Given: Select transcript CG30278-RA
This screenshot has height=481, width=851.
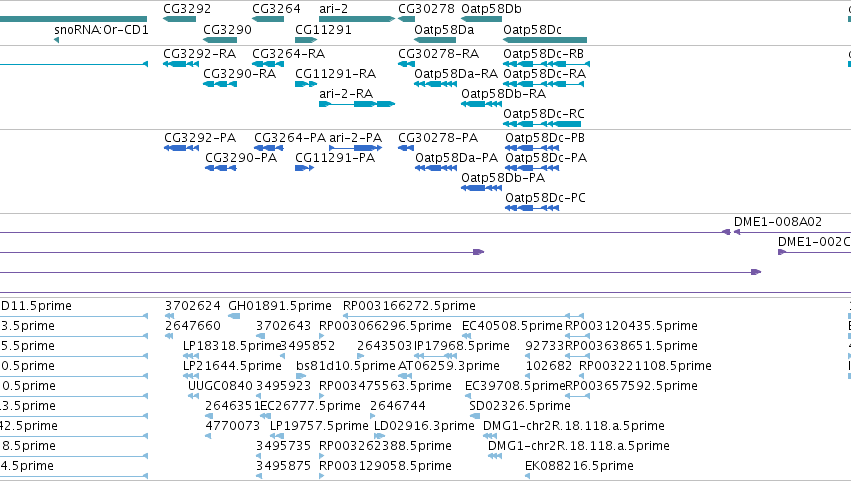Looking at the screenshot, I should click(407, 64).
